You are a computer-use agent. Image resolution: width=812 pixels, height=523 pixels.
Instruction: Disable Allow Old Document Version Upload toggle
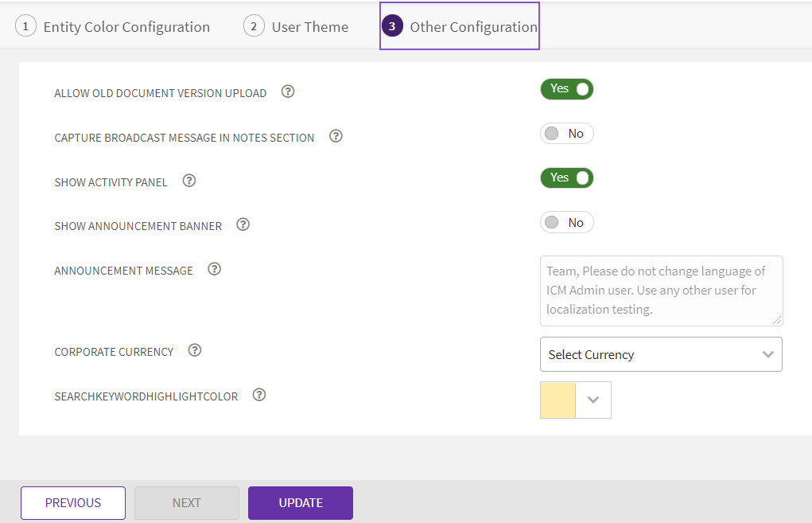tap(567, 89)
